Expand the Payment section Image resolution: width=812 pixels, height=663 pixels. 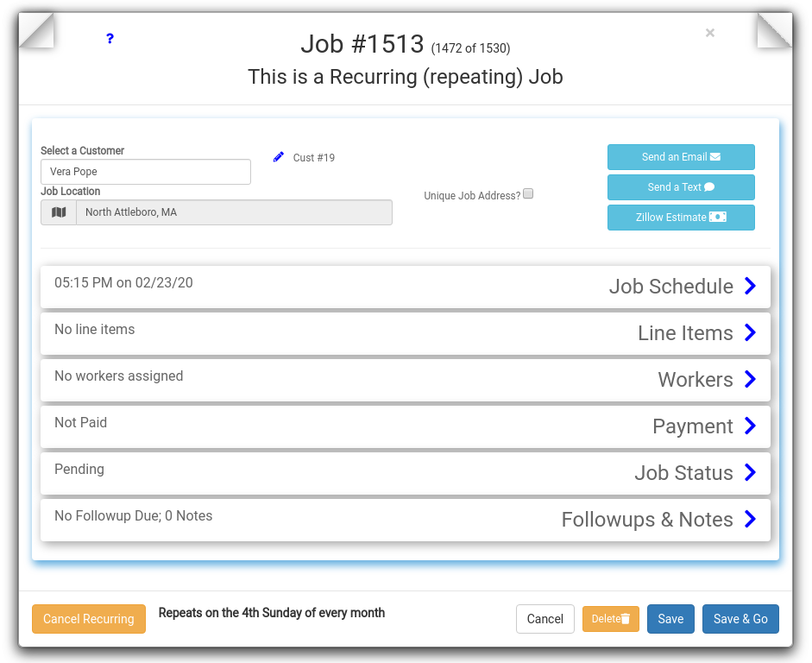click(x=749, y=426)
